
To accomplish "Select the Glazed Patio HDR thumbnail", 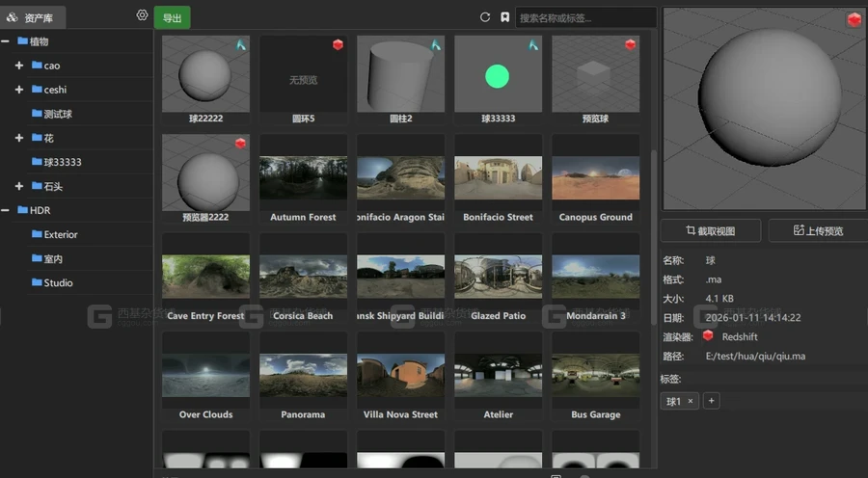I will coord(499,276).
